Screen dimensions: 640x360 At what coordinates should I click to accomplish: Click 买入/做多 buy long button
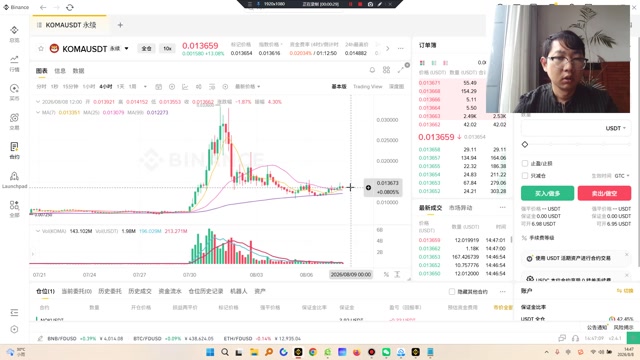(x=547, y=193)
